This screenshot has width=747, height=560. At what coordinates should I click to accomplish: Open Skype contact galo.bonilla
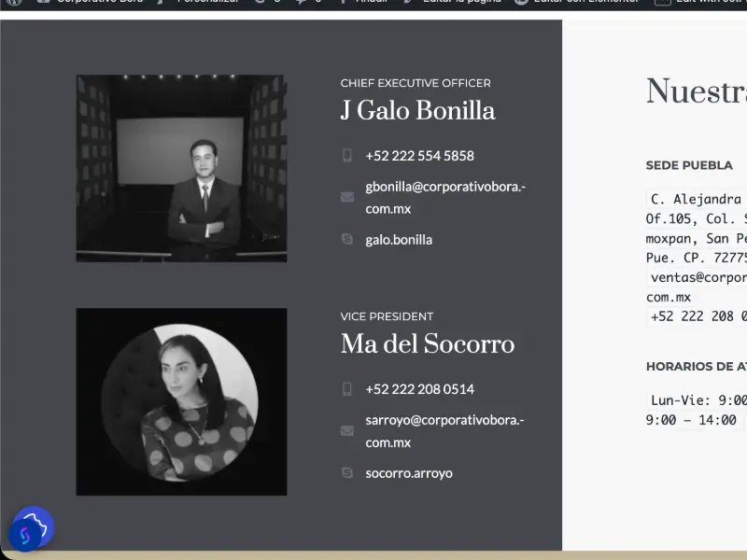[399, 240]
